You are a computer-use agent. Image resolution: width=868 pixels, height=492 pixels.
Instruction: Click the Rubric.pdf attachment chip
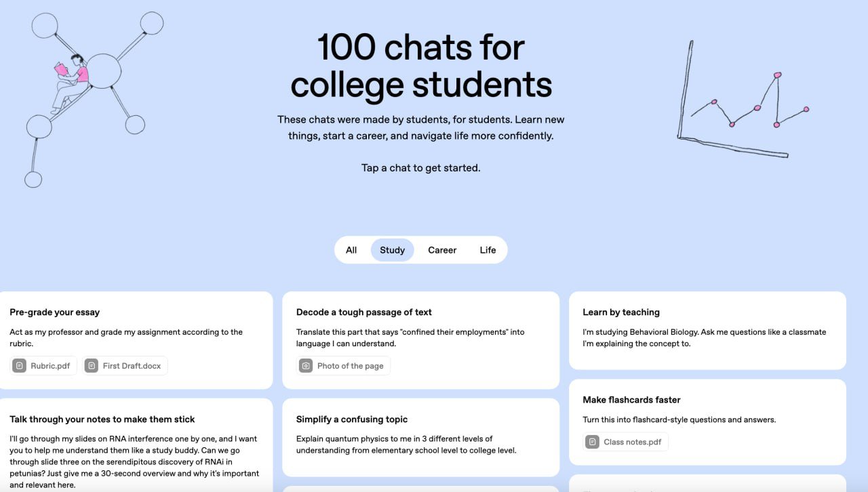coord(43,365)
